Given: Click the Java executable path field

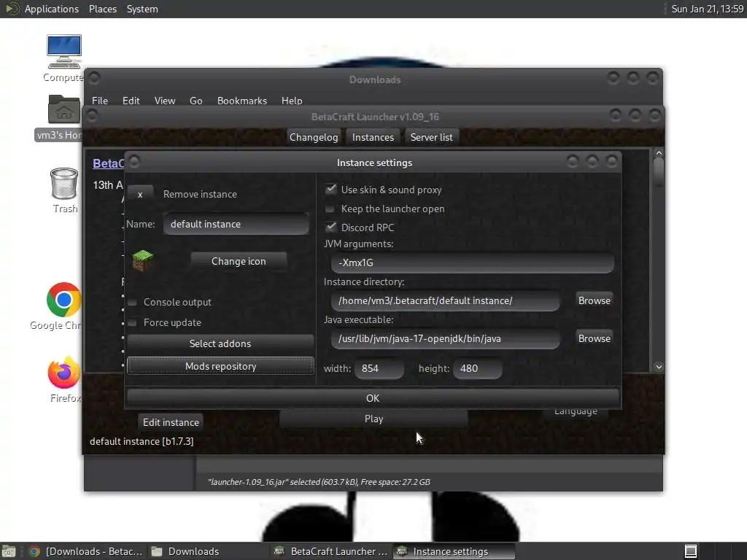Looking at the screenshot, I should click(446, 338).
